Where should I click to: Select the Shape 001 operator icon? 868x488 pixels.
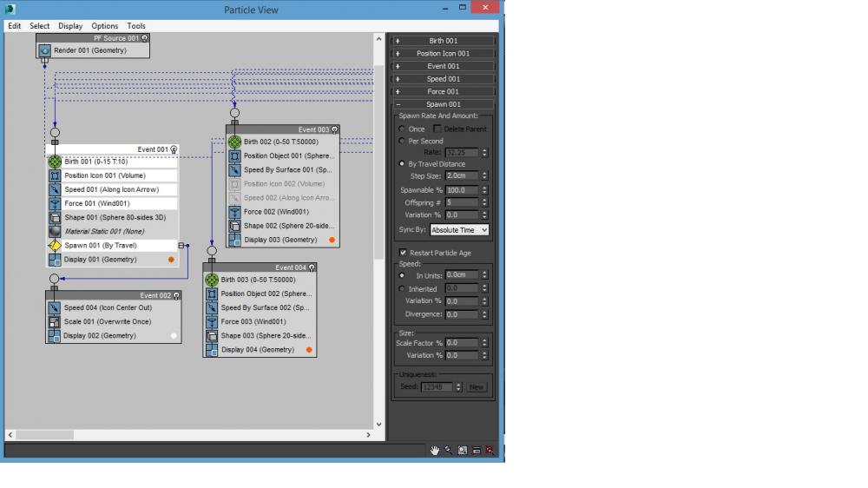click(55, 218)
